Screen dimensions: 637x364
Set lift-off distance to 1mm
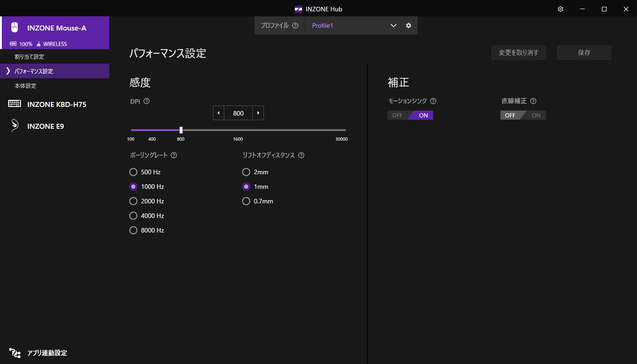(246, 187)
